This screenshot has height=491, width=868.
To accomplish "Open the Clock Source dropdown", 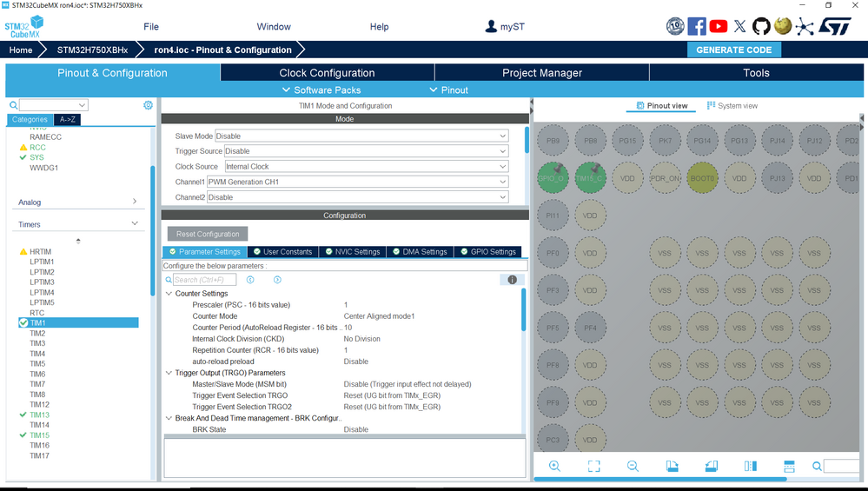I will pyautogui.click(x=366, y=166).
